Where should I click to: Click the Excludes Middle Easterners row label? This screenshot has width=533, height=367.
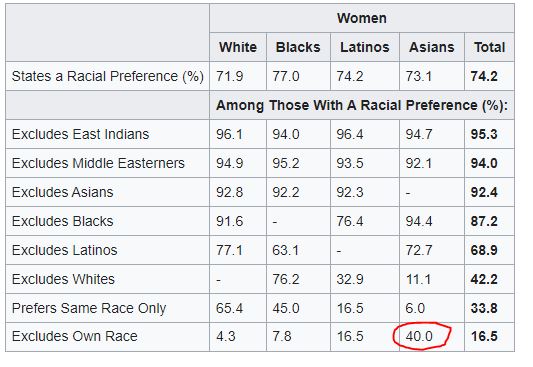pos(98,163)
